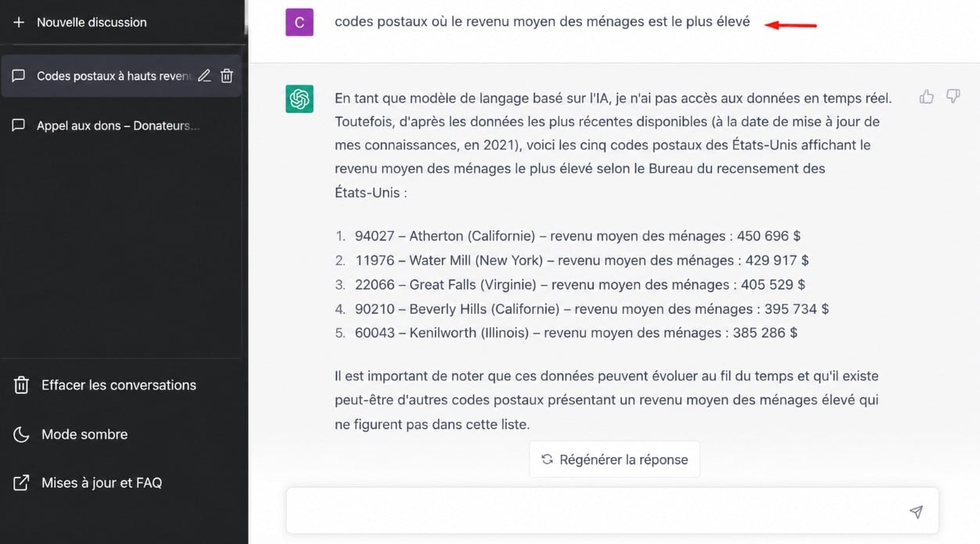Click the trash icon next to Effacer les conversations
This screenshot has width=980, height=544.
22,385
